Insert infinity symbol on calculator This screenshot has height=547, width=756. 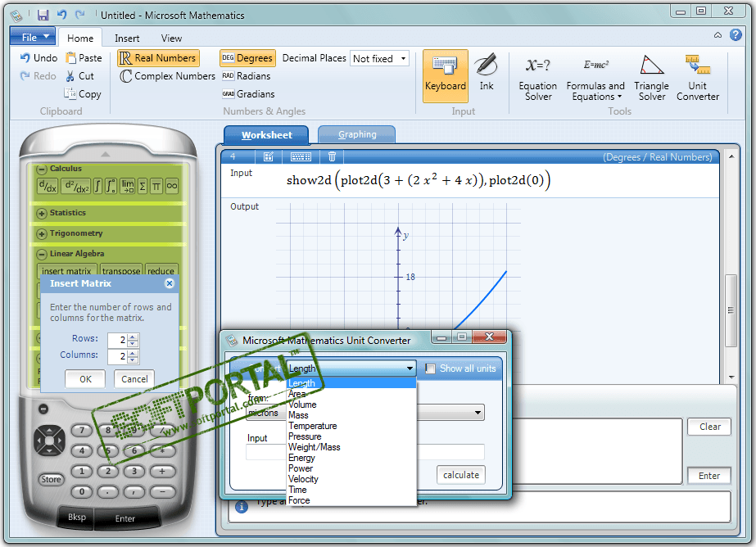tap(172, 187)
